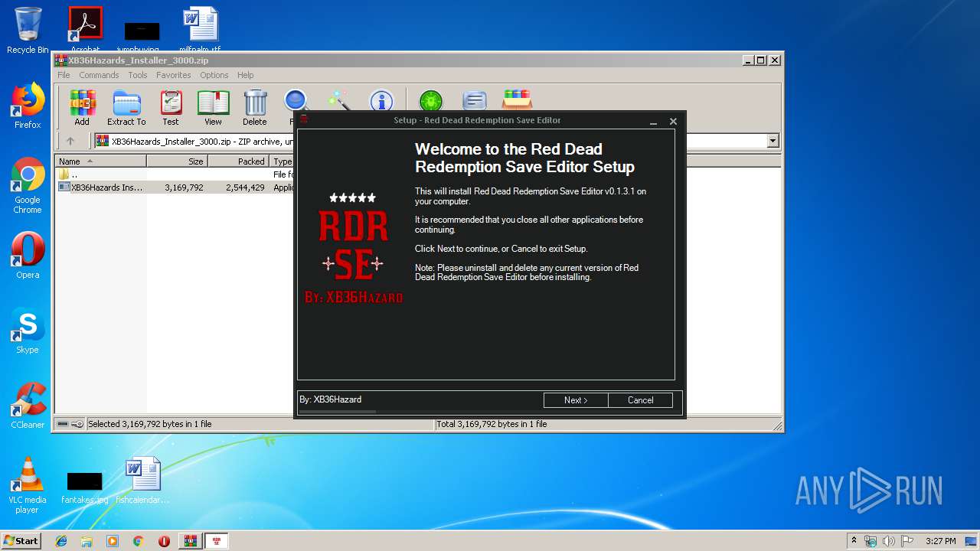The width and height of the screenshot is (980, 551).
Task: Open the Google Chrome desktop shortcut
Action: tap(28, 184)
